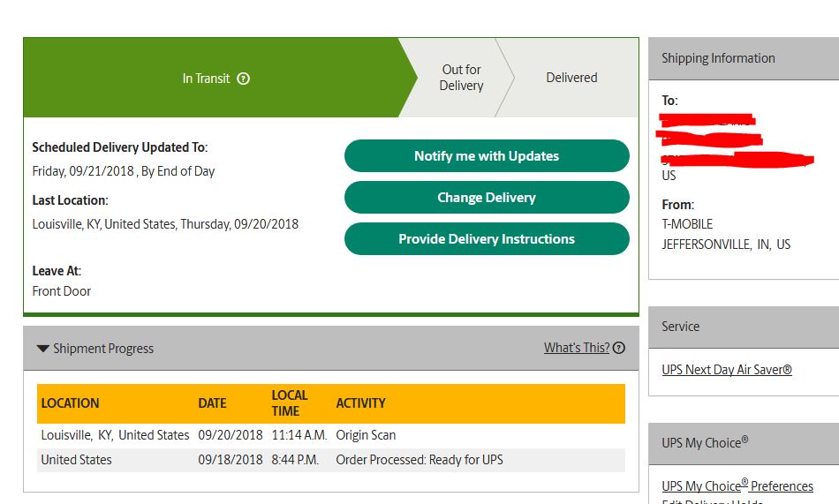Click the Shipment Progress header bar

click(x=330, y=349)
